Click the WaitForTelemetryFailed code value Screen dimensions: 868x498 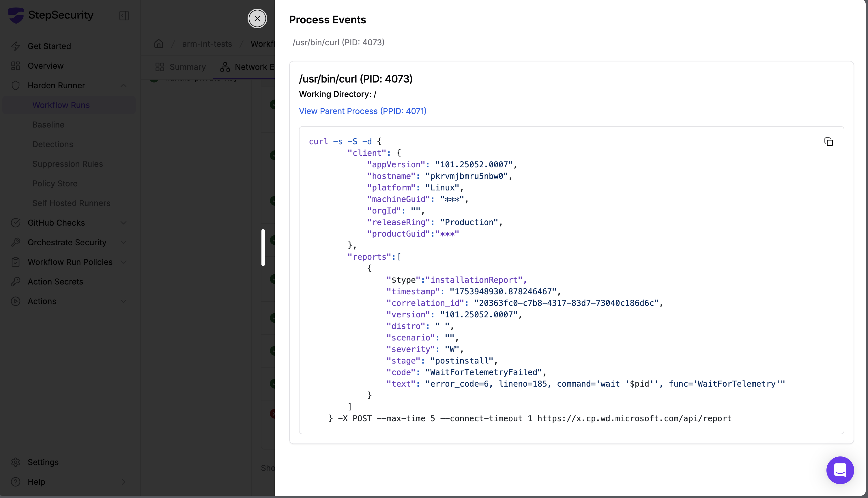[x=484, y=372]
